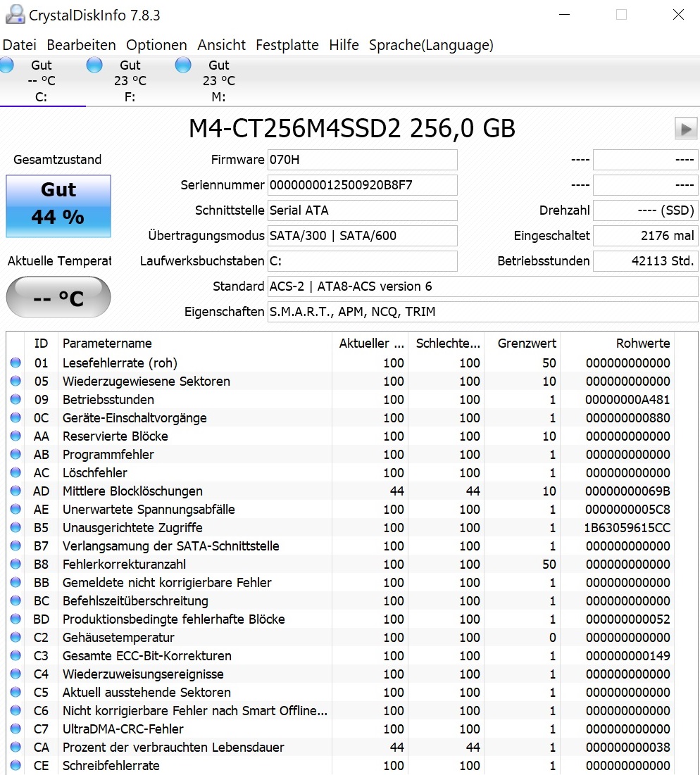Click the next-disk arrow button
Image resolution: width=700 pixels, height=775 pixels.
(x=686, y=129)
